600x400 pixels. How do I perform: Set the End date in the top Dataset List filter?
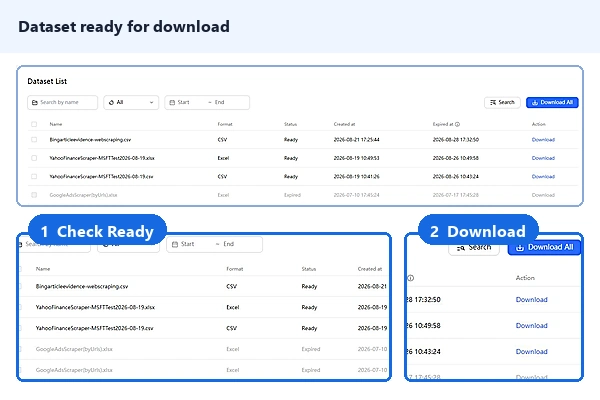(220, 102)
